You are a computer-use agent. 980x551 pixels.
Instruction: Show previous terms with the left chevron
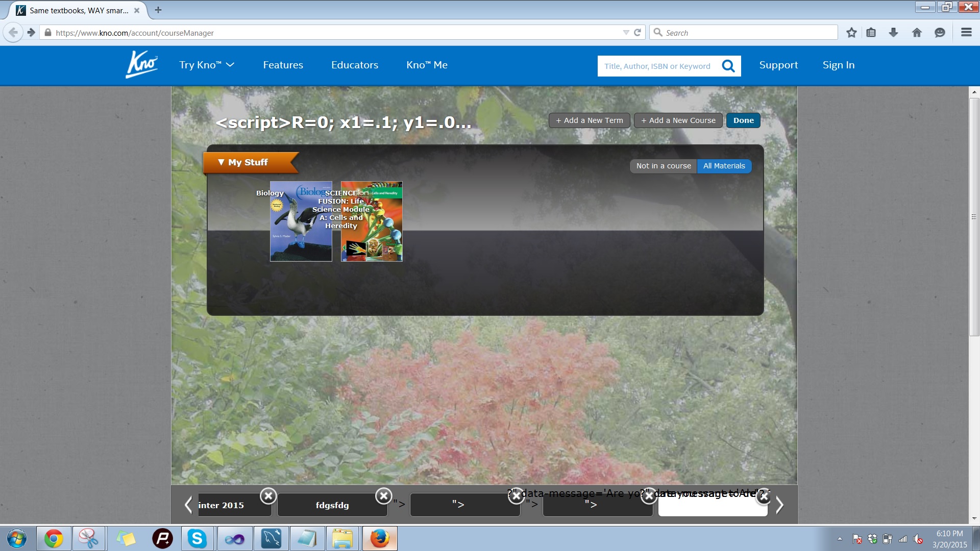pyautogui.click(x=188, y=505)
